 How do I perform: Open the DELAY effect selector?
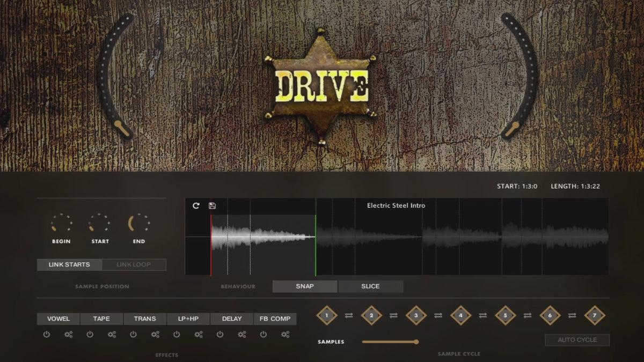tap(232, 319)
